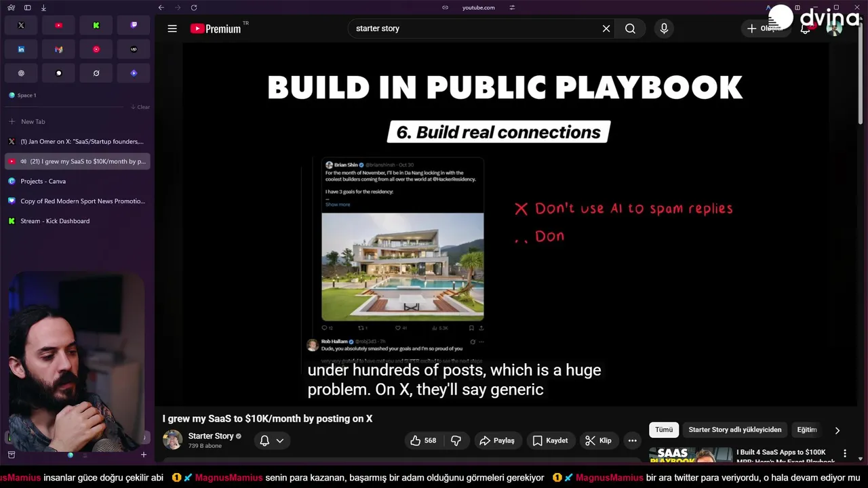The height and width of the screenshot is (488, 868).
Task: Select the Space 1 workspace
Action: (22, 96)
